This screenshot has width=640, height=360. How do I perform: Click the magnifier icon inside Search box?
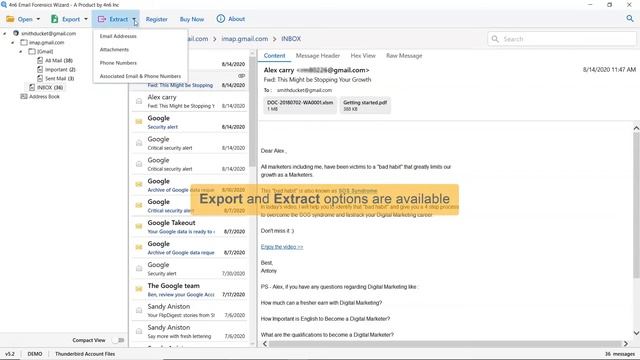pos(495,39)
